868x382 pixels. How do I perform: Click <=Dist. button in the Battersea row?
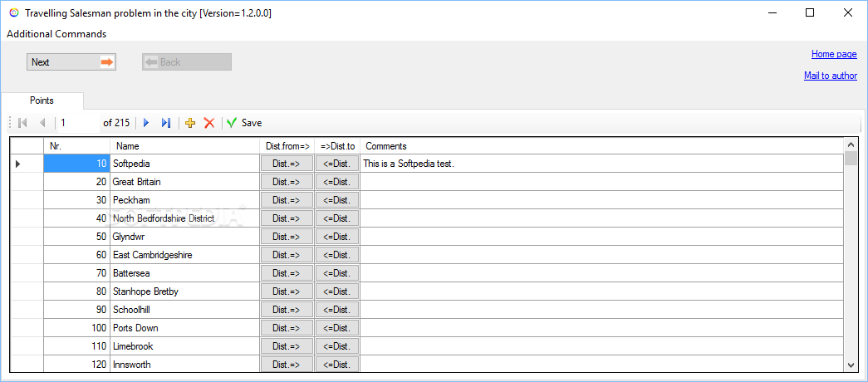pyautogui.click(x=337, y=273)
